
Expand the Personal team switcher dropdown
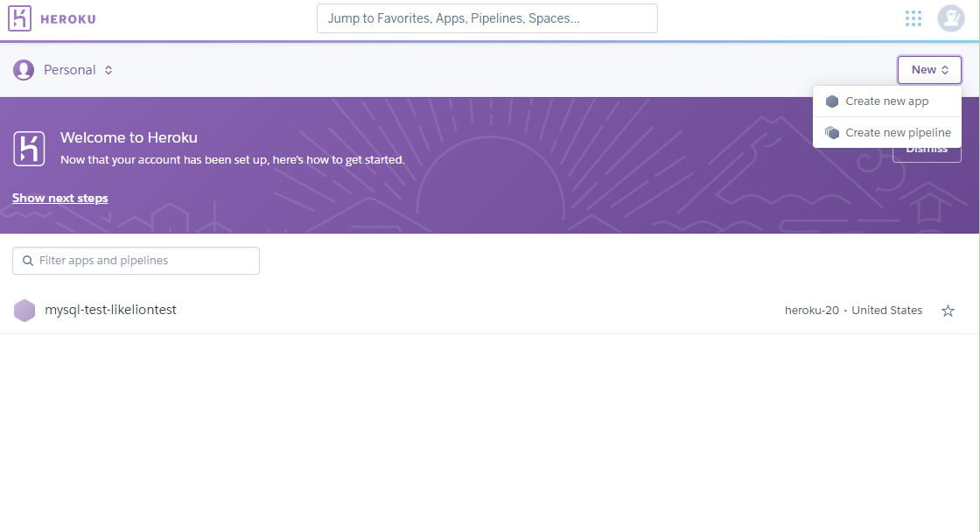[78, 70]
